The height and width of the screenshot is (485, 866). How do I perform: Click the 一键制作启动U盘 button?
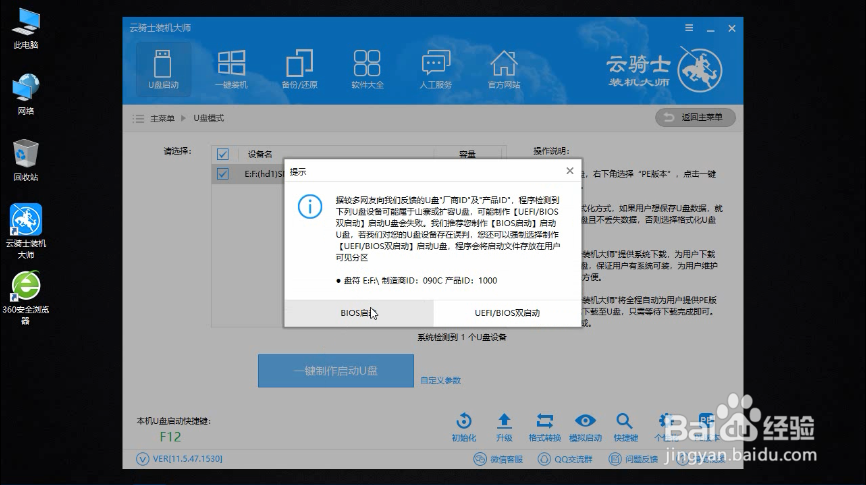pos(336,371)
